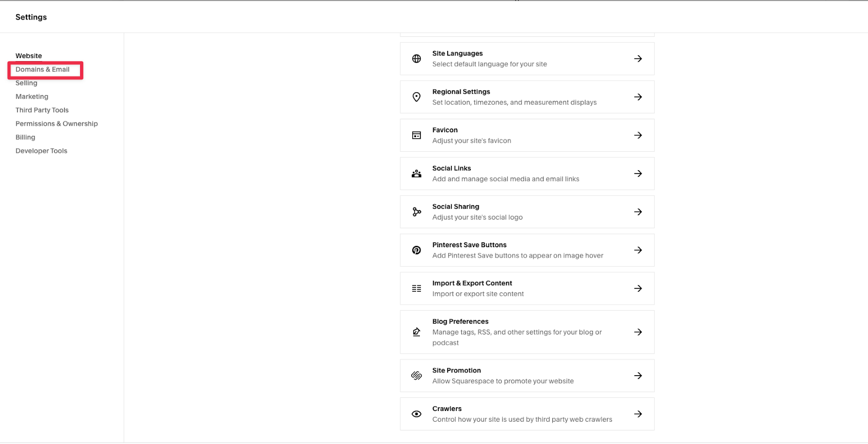Open Developer Tools settings

click(x=41, y=151)
